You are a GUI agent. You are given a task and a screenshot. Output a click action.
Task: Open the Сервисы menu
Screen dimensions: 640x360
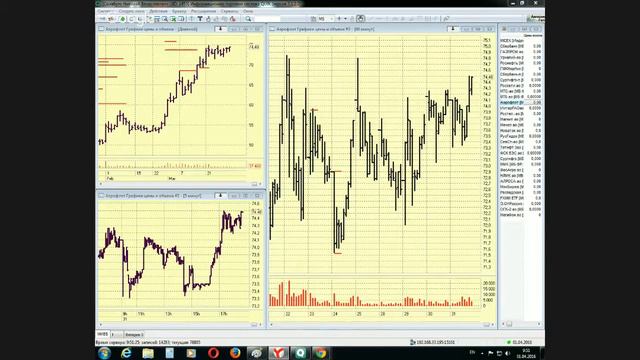click(229, 11)
